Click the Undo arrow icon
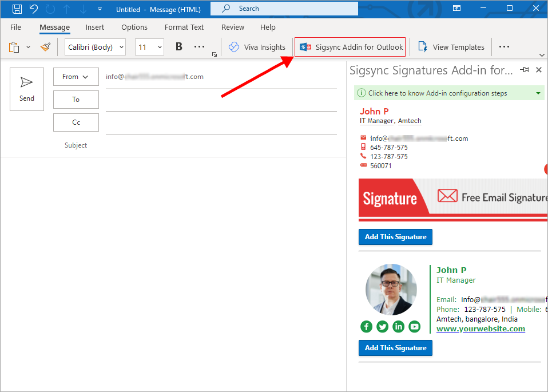 [34, 9]
